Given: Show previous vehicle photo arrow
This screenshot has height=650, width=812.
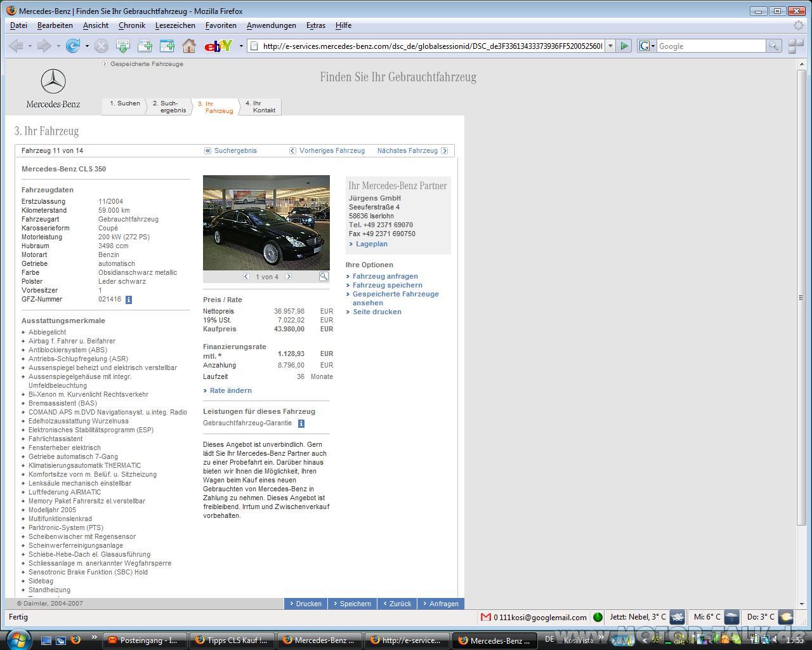Looking at the screenshot, I should point(246,277).
